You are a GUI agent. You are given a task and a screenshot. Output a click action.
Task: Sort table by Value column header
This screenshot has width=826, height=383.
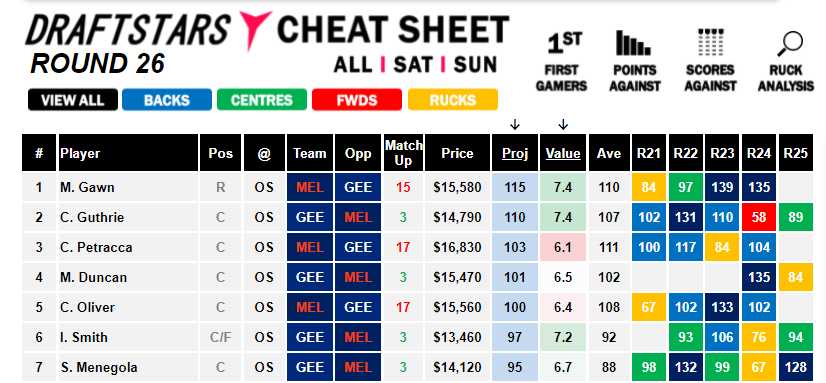click(563, 153)
